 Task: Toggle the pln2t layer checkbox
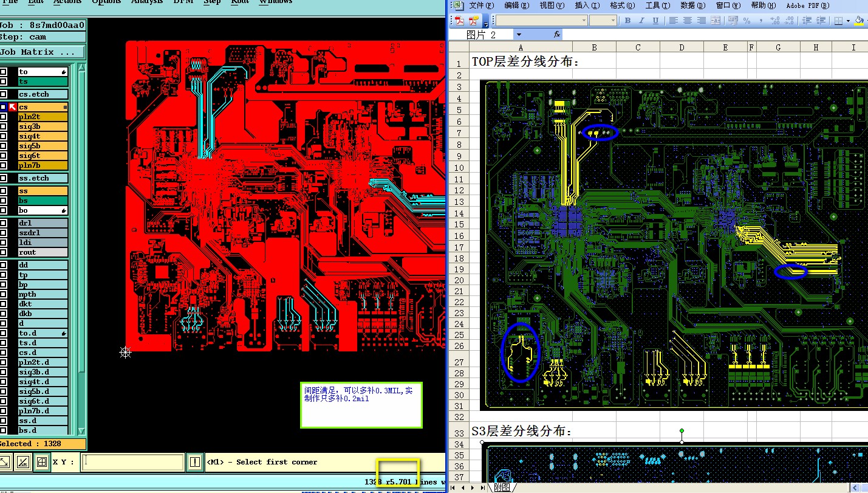click(x=4, y=117)
